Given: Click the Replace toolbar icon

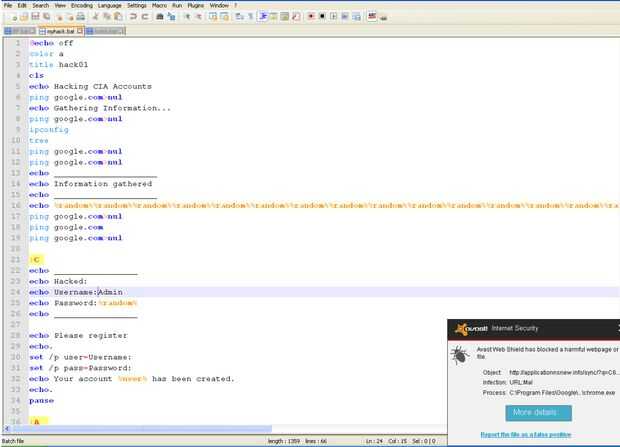Looking at the screenshot, I should click(171, 17).
